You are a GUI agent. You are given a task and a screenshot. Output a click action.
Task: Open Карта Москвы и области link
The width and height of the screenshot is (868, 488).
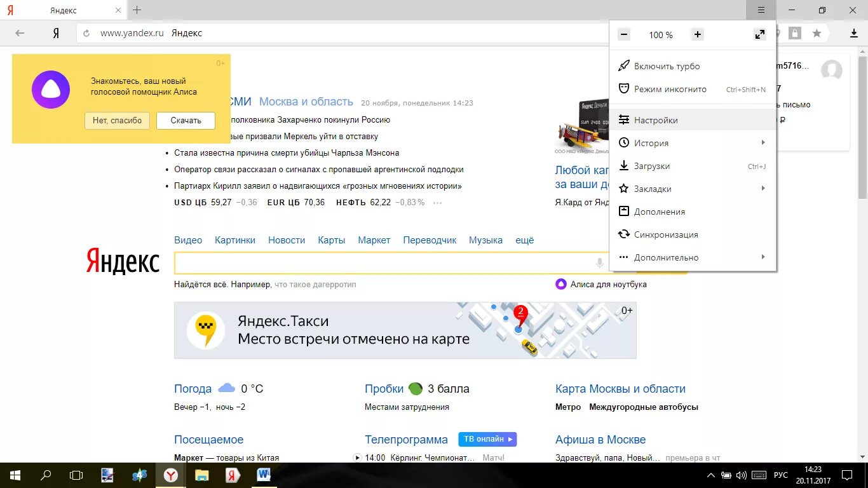[x=620, y=389]
